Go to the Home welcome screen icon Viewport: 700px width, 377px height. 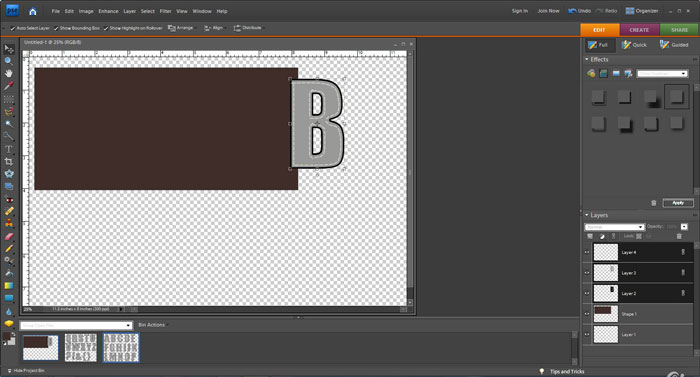pyautogui.click(x=33, y=12)
